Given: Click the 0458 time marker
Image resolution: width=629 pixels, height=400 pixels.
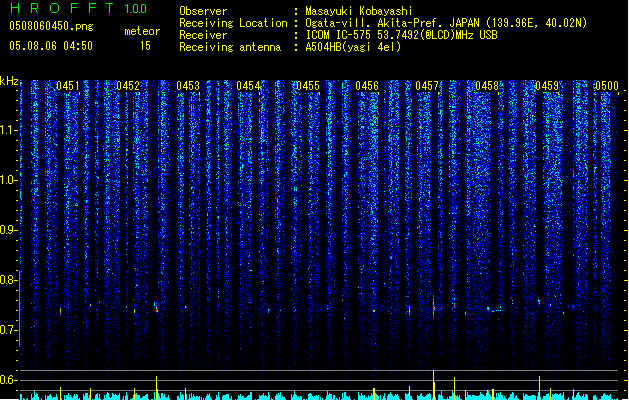Looking at the screenshot, I should pyautogui.click(x=487, y=86).
